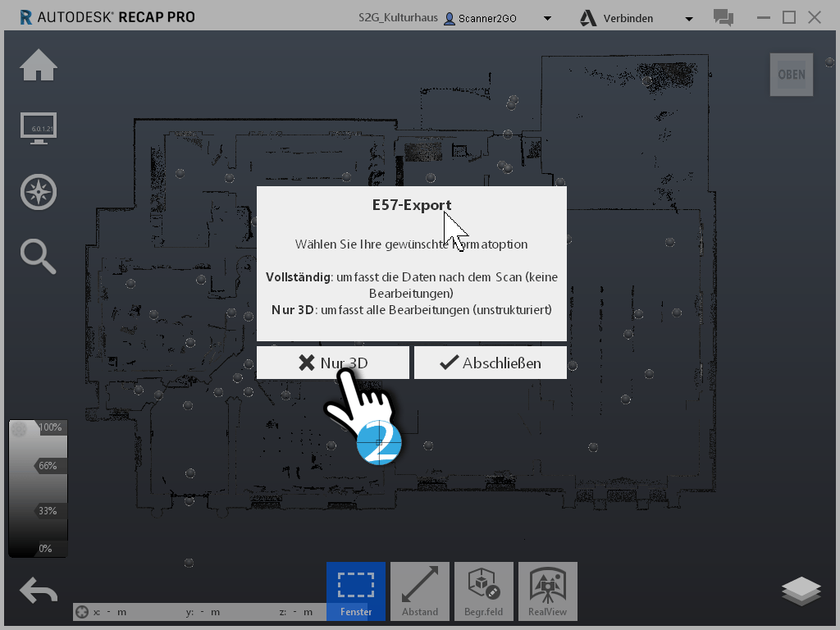Open the navigation compass tool
The width and height of the screenshot is (840, 630).
click(39, 192)
